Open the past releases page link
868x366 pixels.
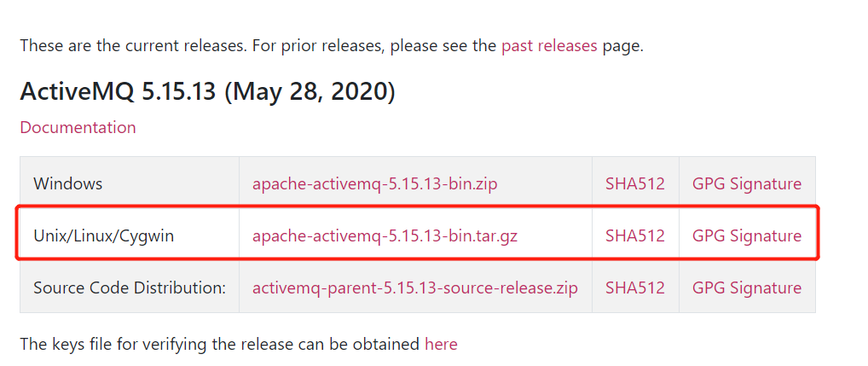pyautogui.click(x=549, y=46)
